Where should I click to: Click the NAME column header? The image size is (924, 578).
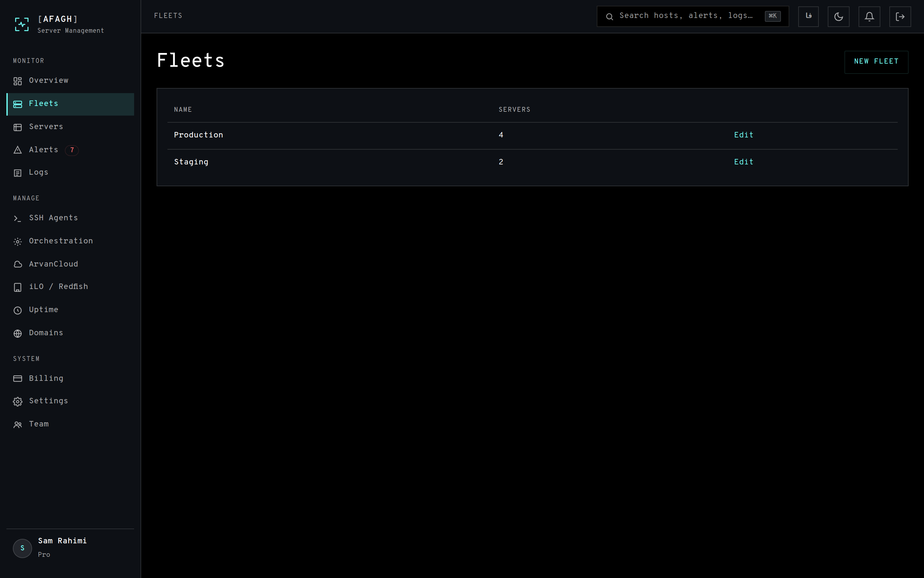click(x=183, y=110)
